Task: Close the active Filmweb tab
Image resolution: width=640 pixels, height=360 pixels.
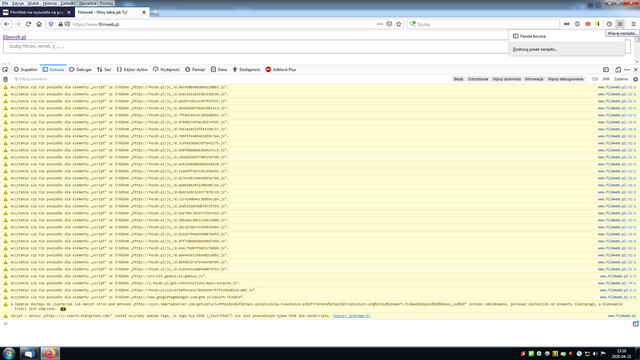Action: tap(144, 12)
